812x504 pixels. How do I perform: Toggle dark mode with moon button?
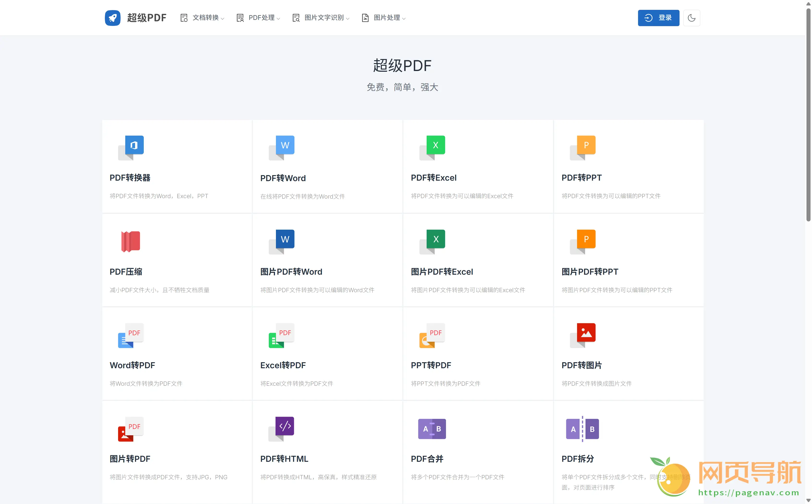691,18
